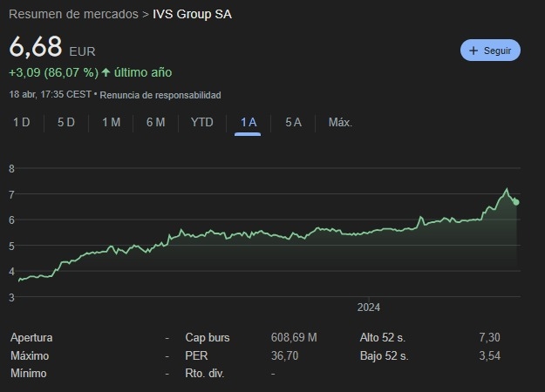Select the Máx. range tab
The image size is (545, 392).
340,123
